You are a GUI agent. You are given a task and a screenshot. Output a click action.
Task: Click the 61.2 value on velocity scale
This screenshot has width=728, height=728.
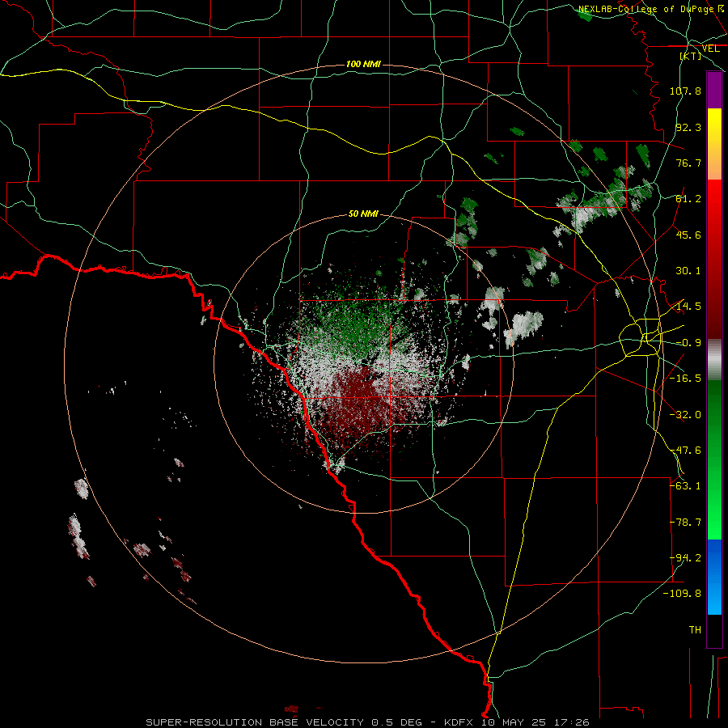tap(688, 199)
